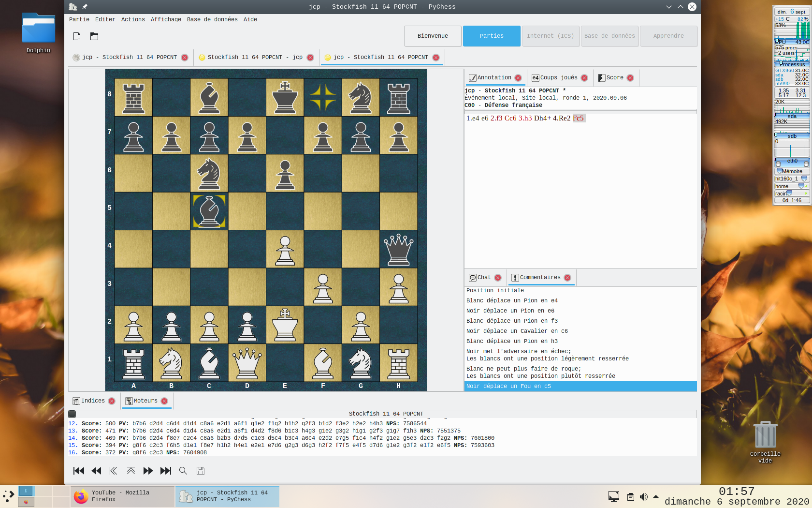Click the save floppy disk icon
The height and width of the screenshot is (508, 812).
[201, 471]
